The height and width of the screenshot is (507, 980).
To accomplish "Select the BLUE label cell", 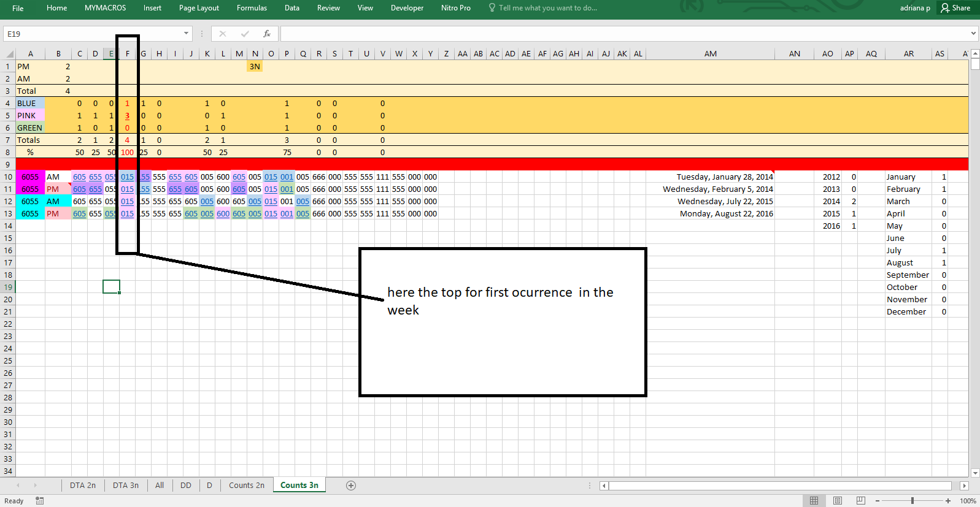I will point(31,103).
